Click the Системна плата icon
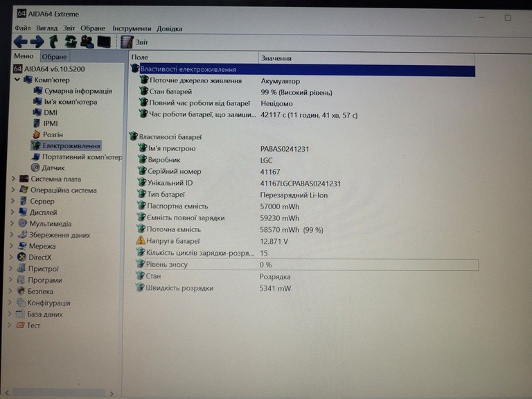Image resolution: width=532 pixels, height=399 pixels. [x=24, y=179]
